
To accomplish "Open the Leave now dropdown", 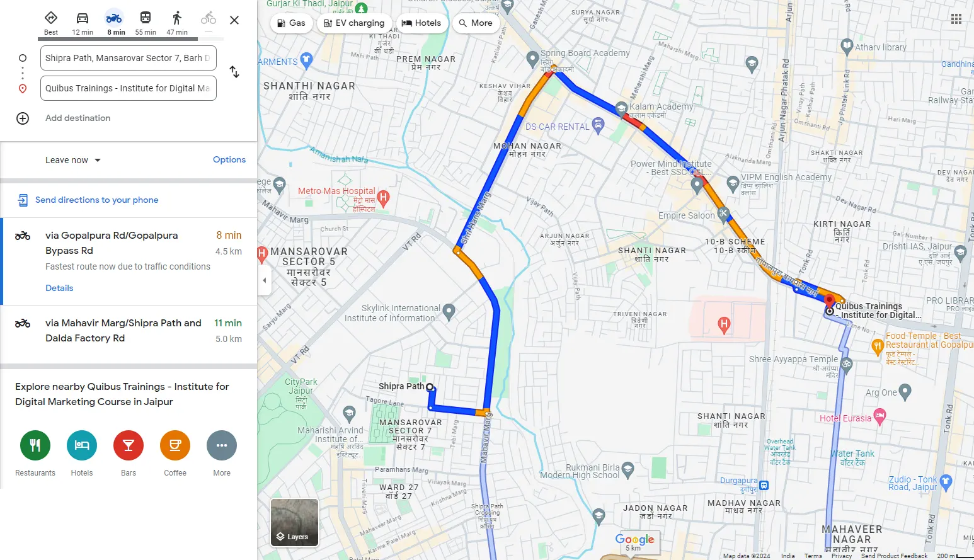I will click(73, 160).
